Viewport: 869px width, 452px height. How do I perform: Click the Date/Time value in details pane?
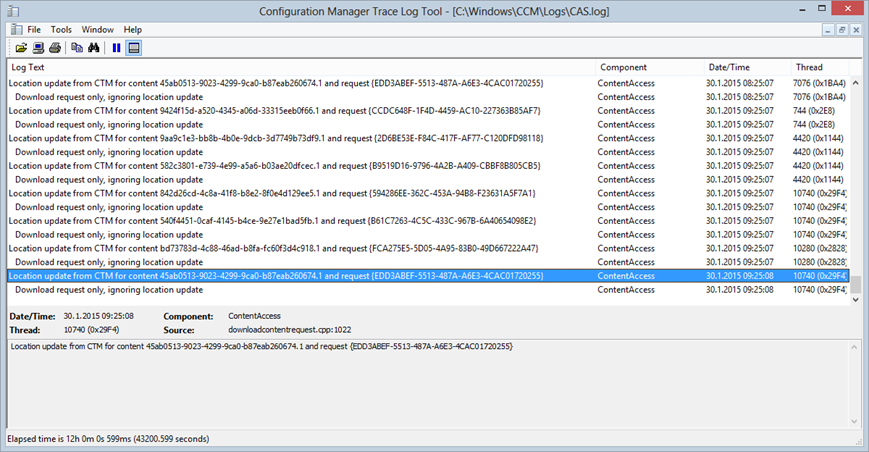coord(98,316)
